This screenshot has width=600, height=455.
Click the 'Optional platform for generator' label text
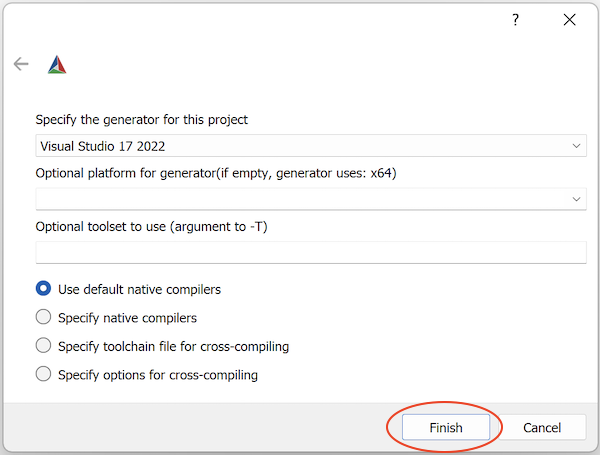217,173
